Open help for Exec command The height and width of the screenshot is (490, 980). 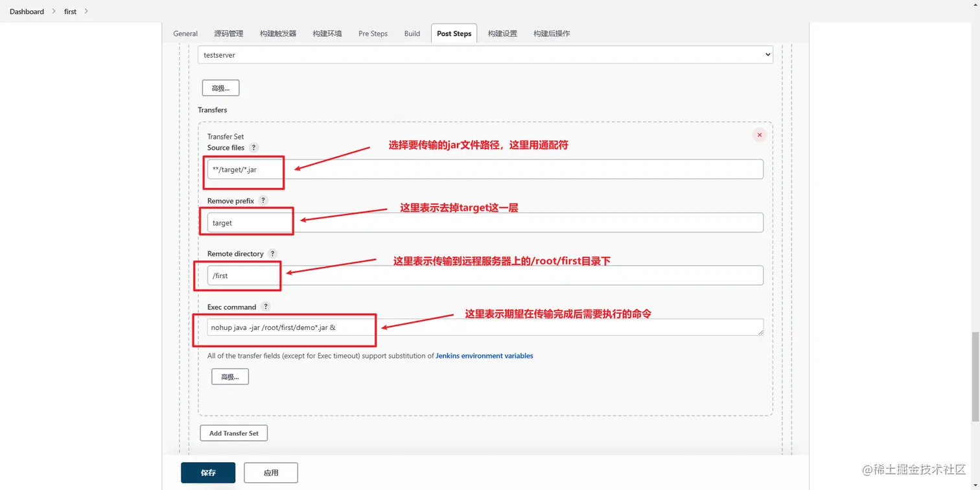(x=266, y=307)
